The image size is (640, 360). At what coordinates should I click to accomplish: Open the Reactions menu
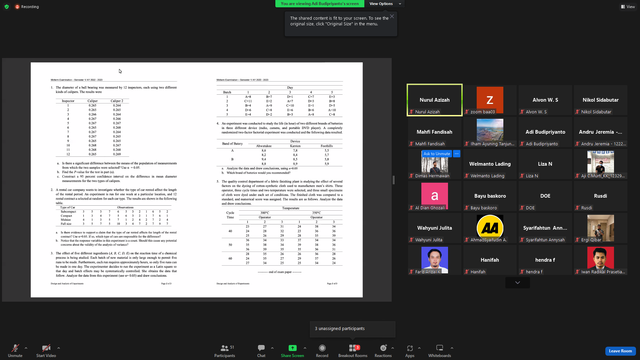click(383, 350)
